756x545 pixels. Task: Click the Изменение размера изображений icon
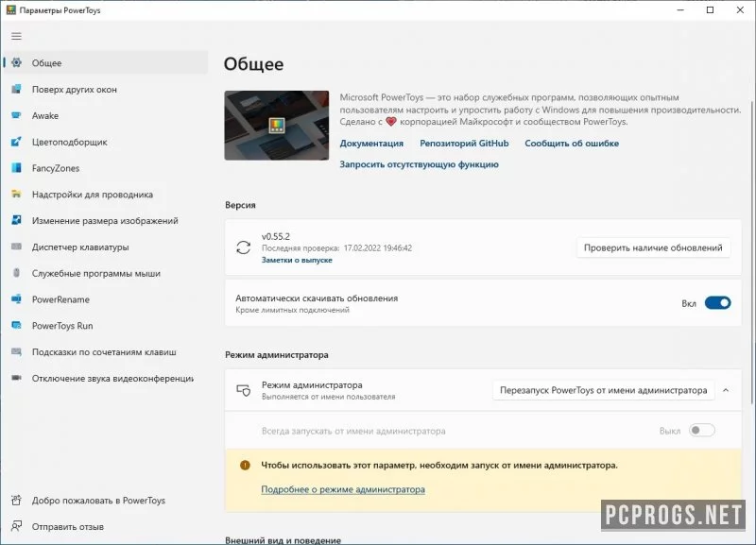click(16, 220)
